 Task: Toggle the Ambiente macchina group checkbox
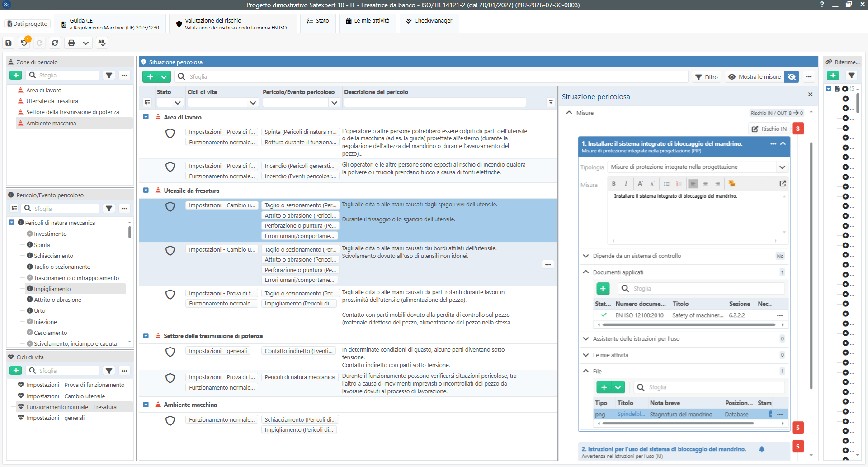[146, 404]
